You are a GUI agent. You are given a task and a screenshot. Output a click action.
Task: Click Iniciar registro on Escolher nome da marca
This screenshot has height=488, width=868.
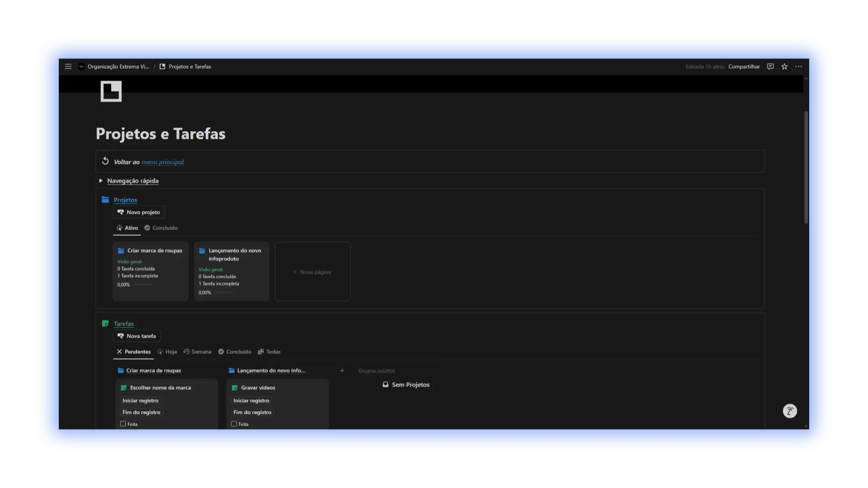(x=140, y=401)
